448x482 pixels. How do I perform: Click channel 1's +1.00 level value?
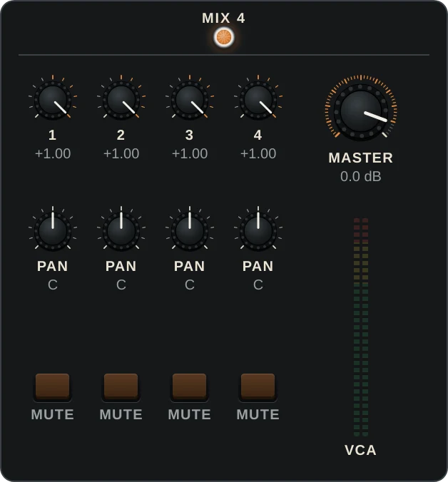point(53,153)
